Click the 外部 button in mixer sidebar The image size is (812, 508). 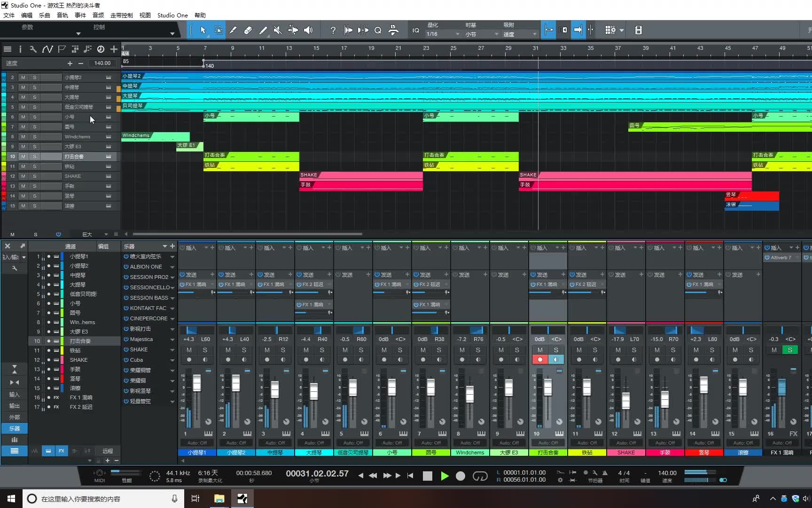click(x=15, y=417)
